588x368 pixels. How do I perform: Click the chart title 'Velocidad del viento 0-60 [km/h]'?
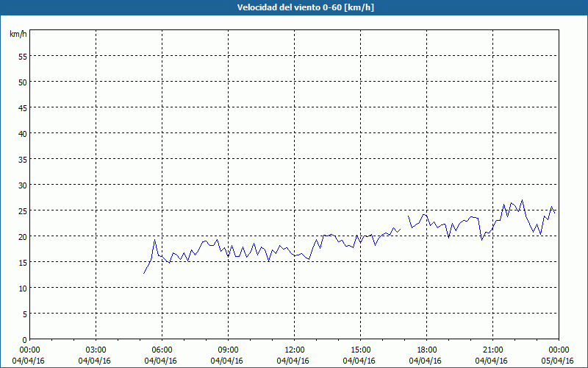pyautogui.click(x=305, y=7)
